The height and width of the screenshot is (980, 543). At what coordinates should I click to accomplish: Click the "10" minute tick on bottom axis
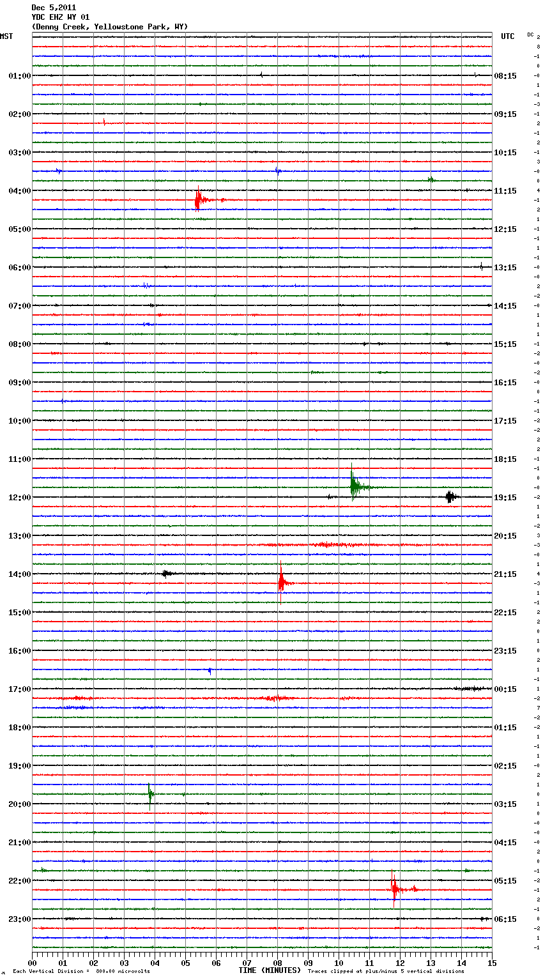coord(339,963)
